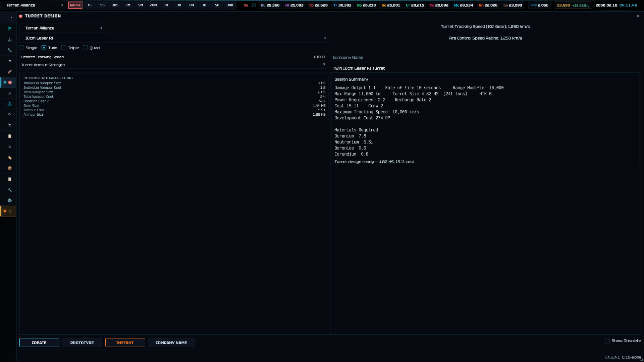Open the rocket sidebar icon

pyautogui.click(x=10, y=72)
